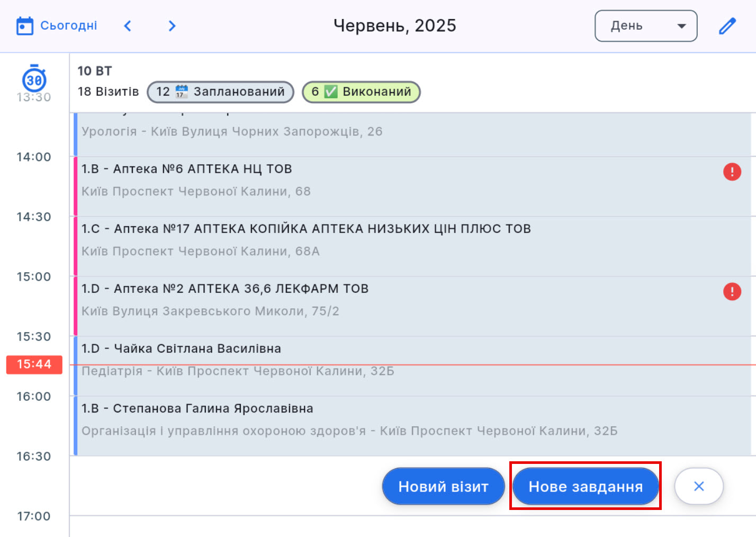The width and height of the screenshot is (756, 537).
Task: Click the warning icon on Аптека №6 visit
Action: 732,172
